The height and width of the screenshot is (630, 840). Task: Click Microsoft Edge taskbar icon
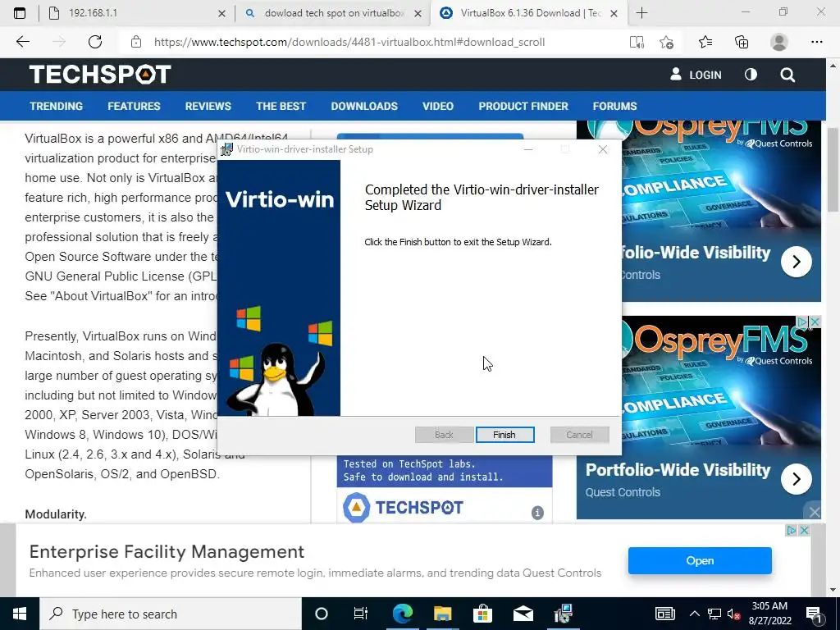[x=403, y=614]
